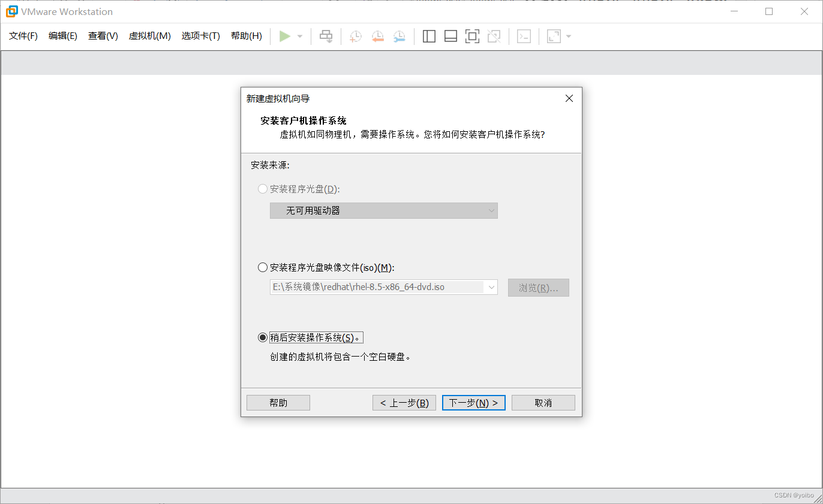
Task: Click the 取消 cancel button
Action: tap(543, 403)
